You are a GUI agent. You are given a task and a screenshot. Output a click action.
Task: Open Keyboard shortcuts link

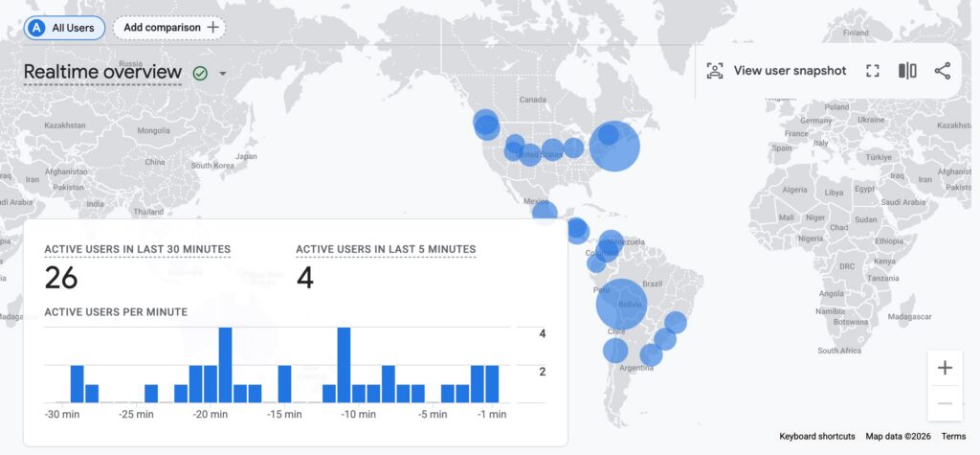pyautogui.click(x=817, y=436)
